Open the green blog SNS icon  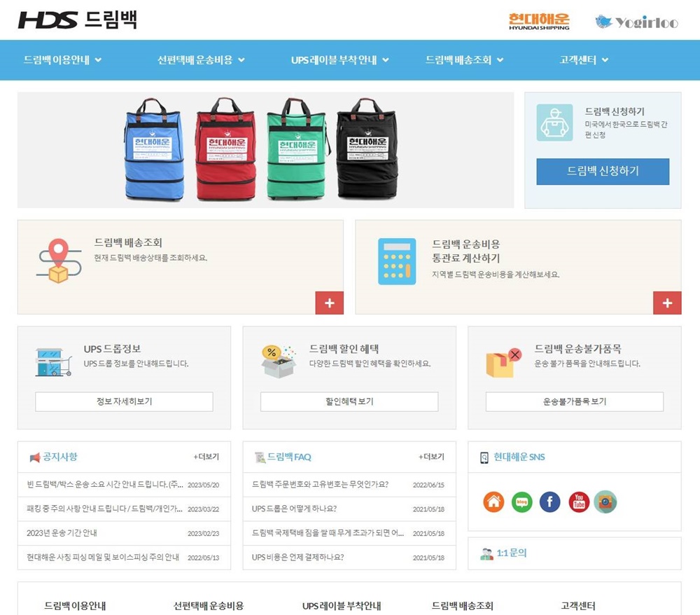521,502
